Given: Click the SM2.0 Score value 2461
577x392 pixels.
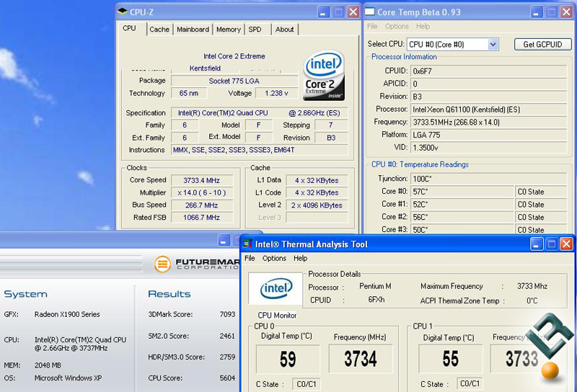Looking at the screenshot, I should tap(227, 336).
